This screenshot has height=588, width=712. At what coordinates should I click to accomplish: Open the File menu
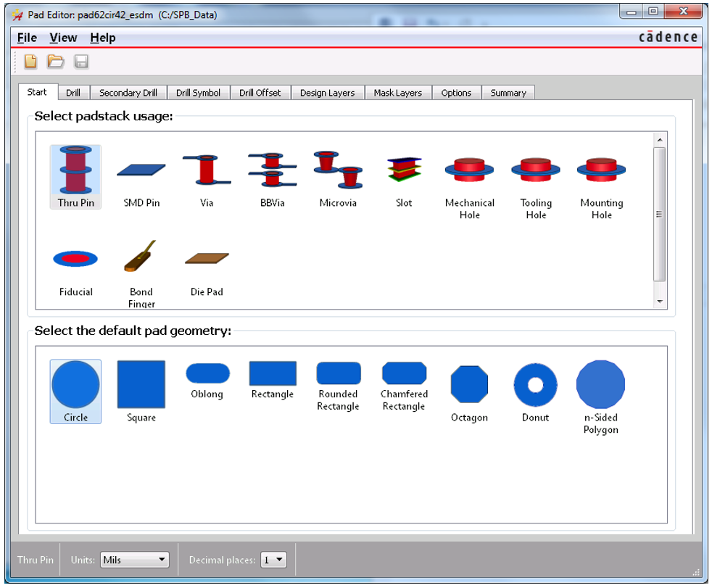pyautogui.click(x=27, y=38)
